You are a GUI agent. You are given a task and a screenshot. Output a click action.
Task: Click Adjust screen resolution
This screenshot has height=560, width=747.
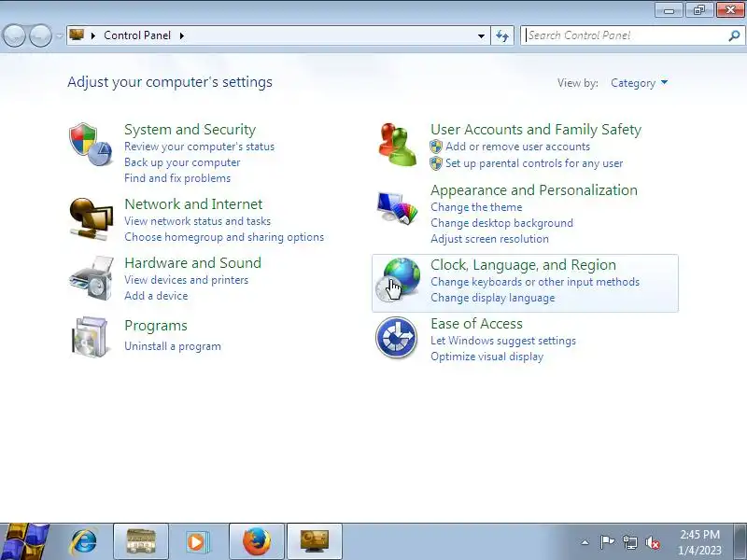[x=489, y=239]
